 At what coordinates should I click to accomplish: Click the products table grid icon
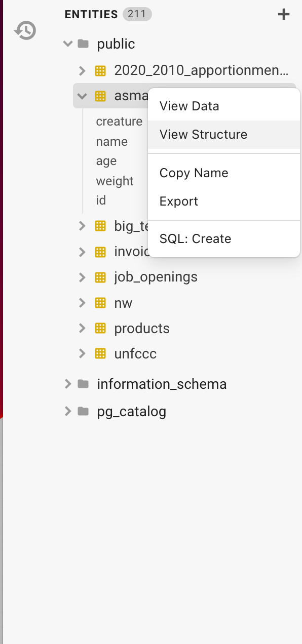[x=100, y=328]
